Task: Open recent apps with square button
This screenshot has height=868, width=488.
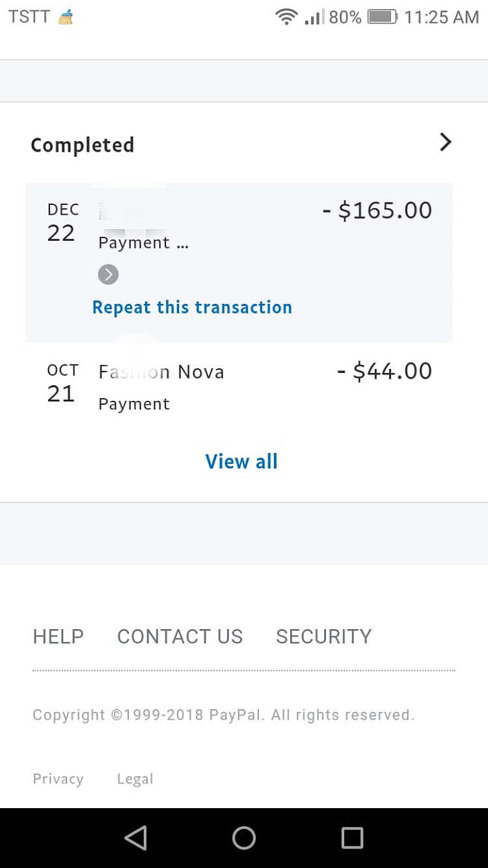Action: (352, 838)
